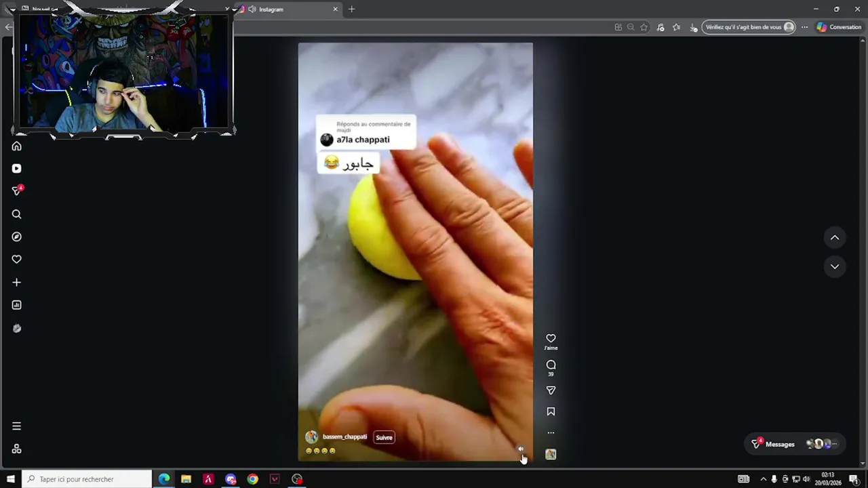Go to Instagram Home in the sidebar
Image resolution: width=868 pixels, height=488 pixels.
click(x=17, y=146)
